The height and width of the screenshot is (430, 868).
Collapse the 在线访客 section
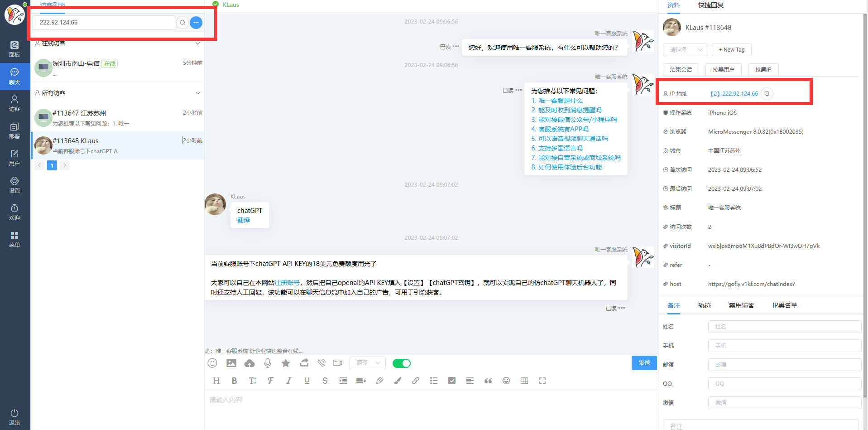coord(197,43)
